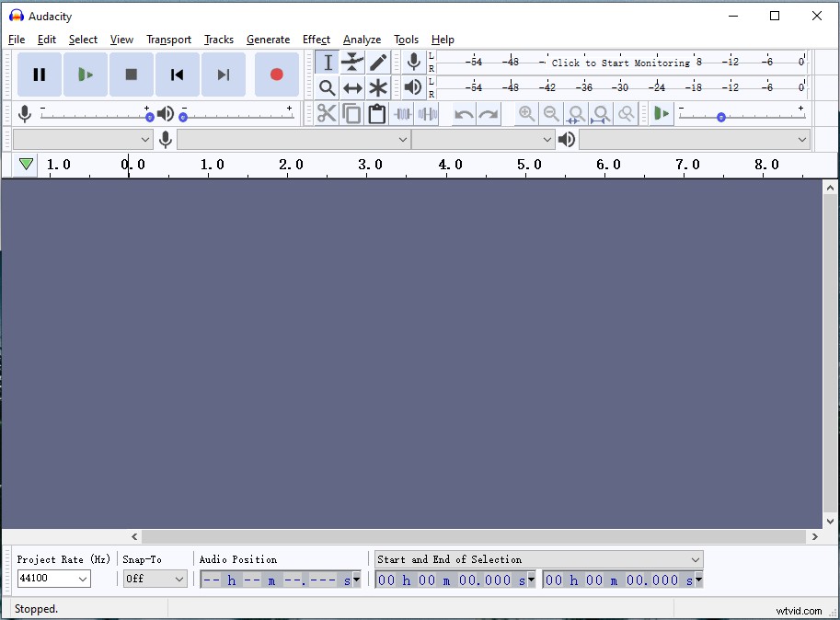The image size is (840, 620).
Task: Click the Zoom In toolbar icon
Action: tap(526, 113)
